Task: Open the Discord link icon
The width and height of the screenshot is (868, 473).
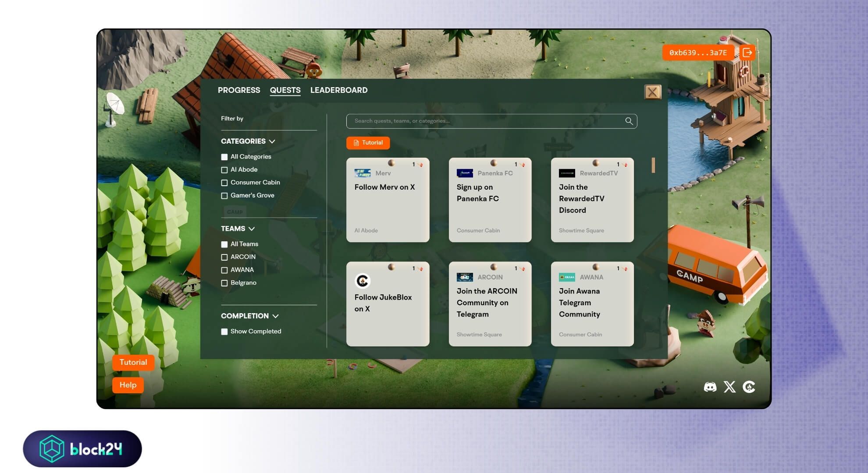Action: click(710, 387)
